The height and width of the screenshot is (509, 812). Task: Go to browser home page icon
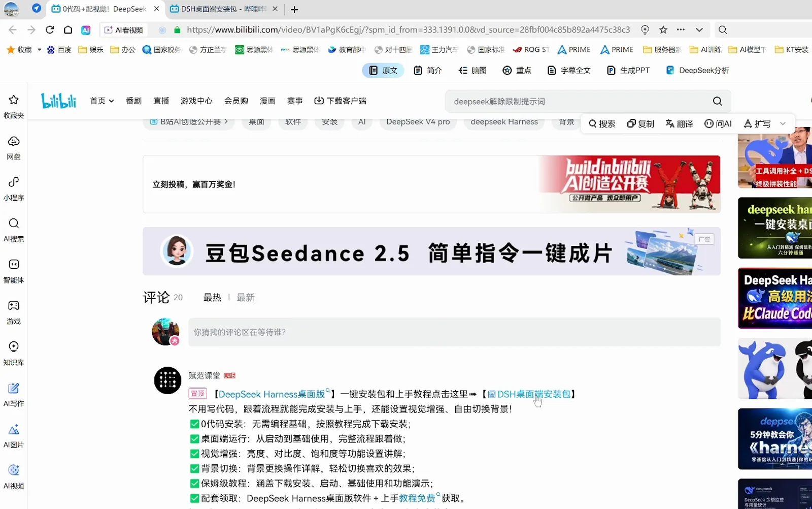pos(68,30)
